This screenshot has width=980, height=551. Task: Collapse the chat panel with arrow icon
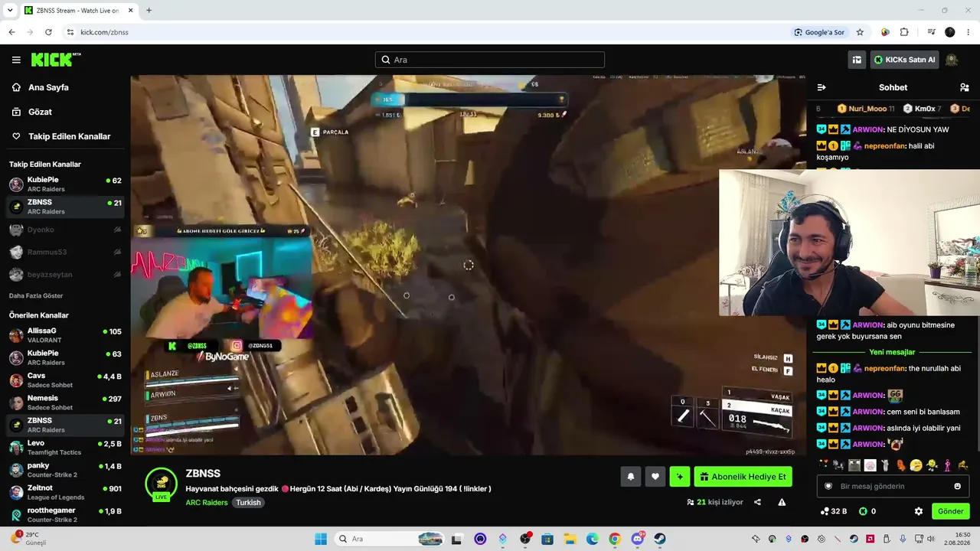822,87
